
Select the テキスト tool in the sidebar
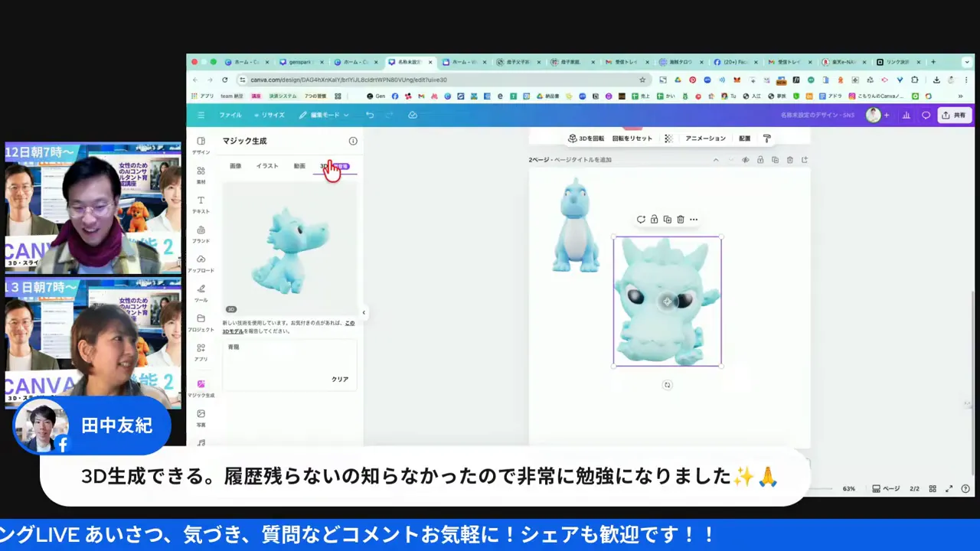click(x=201, y=205)
